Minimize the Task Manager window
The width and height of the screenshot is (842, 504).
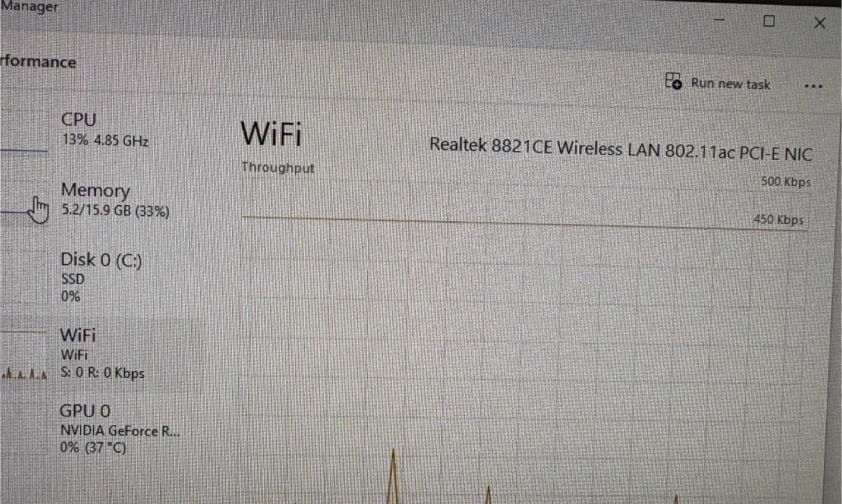(x=719, y=20)
